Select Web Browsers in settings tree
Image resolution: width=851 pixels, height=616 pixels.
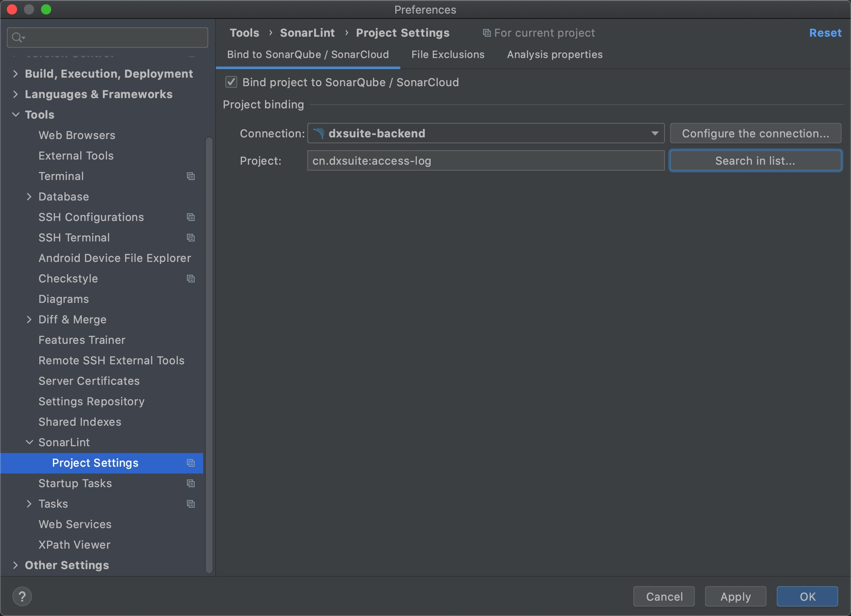coord(77,135)
